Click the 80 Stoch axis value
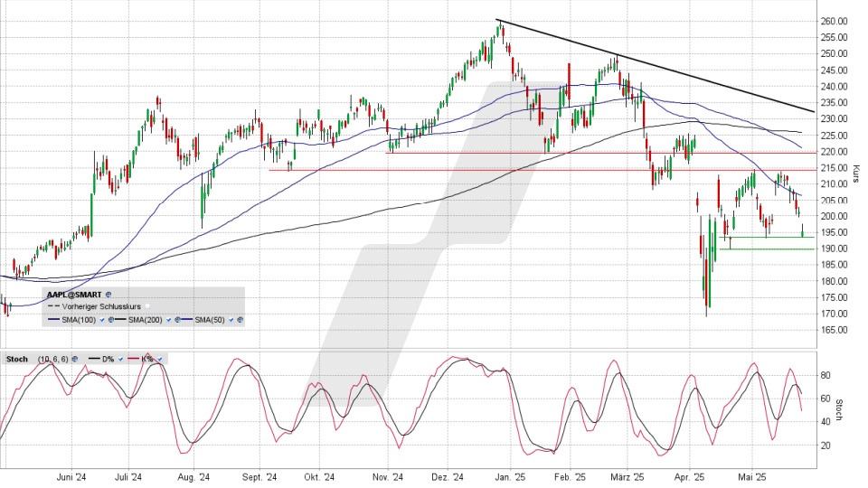This screenshot has width=868, height=488. [826, 376]
